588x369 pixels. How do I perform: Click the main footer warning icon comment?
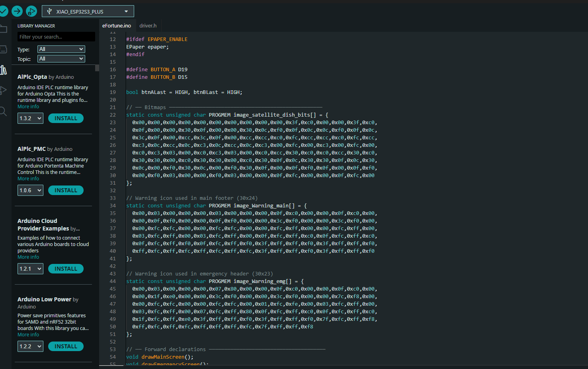tap(192, 198)
